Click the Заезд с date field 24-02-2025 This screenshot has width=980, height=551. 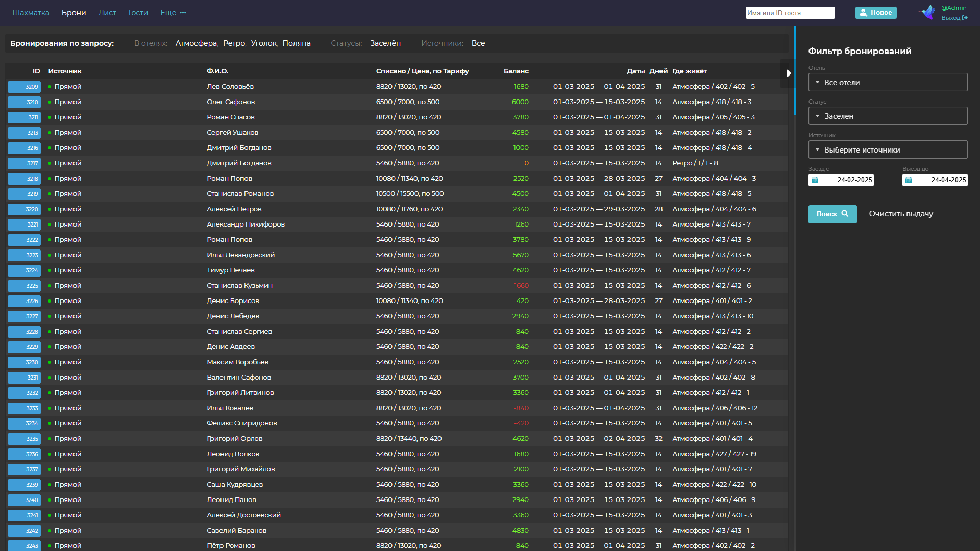point(841,180)
